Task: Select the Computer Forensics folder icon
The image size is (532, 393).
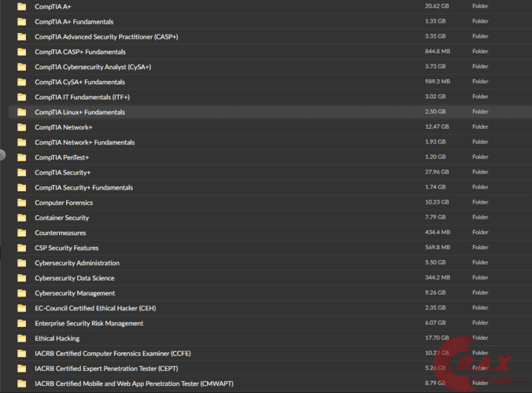Action: [22, 203]
